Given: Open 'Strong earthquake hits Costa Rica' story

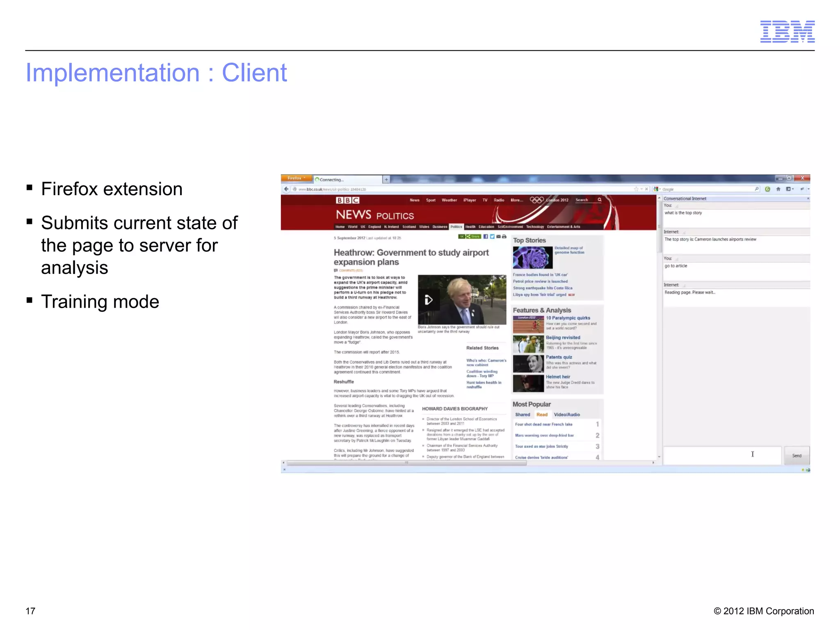Looking at the screenshot, I should tap(543, 288).
